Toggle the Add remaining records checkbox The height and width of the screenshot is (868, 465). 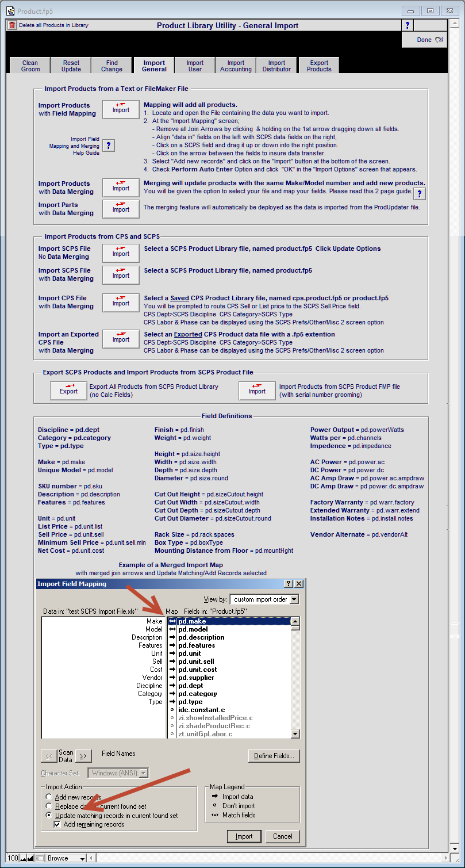point(57,824)
